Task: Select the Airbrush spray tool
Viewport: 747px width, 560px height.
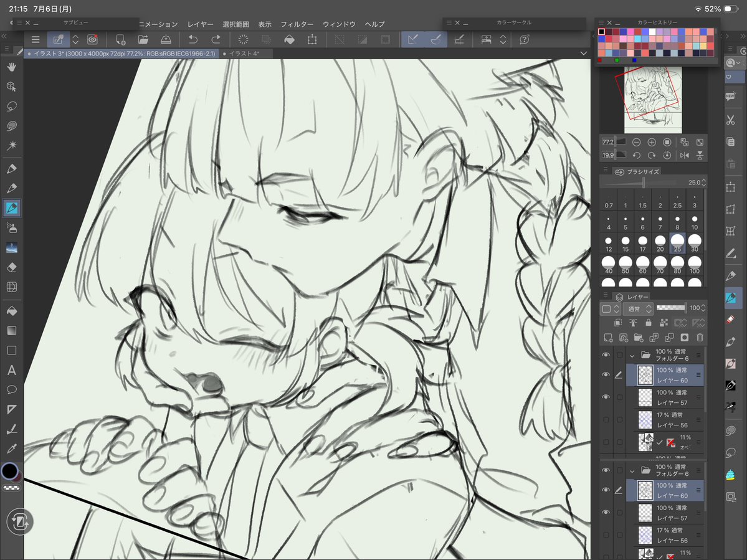Action: (x=11, y=228)
